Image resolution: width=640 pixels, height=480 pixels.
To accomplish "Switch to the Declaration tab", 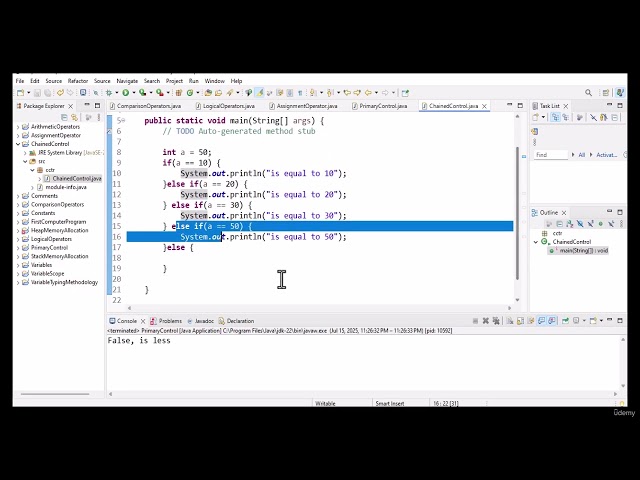I will tap(236, 321).
